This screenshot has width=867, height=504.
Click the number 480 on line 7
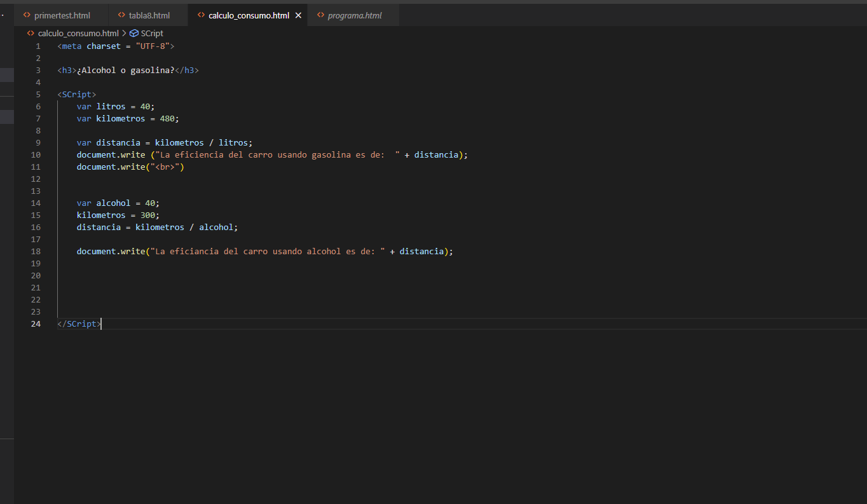(167, 119)
